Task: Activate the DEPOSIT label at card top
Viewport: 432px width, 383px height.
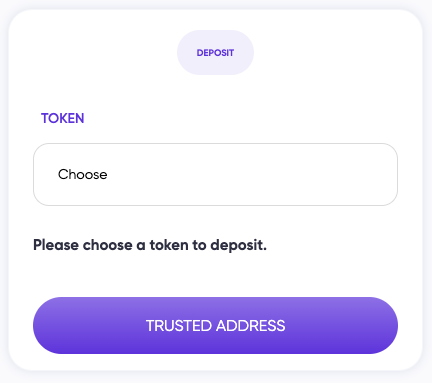Action: (215, 53)
